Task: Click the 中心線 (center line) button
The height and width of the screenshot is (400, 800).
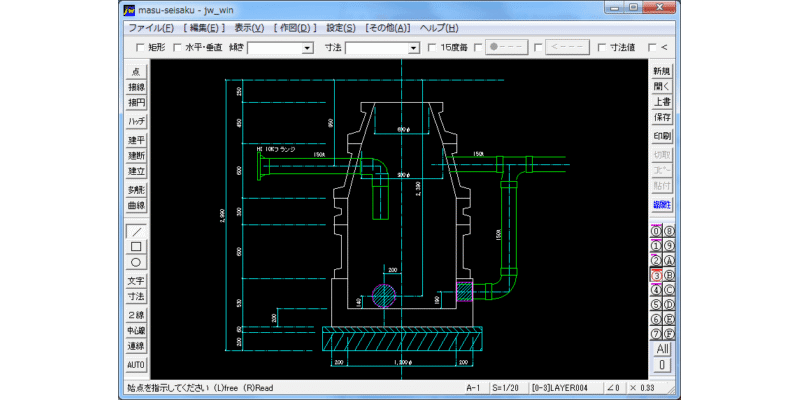Action: click(136, 331)
